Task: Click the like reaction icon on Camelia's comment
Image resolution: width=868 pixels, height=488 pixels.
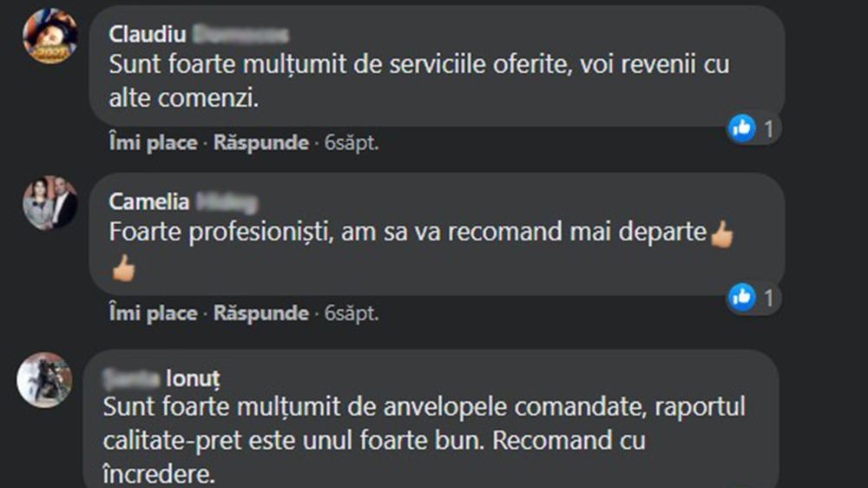Action: pyautogui.click(x=742, y=297)
